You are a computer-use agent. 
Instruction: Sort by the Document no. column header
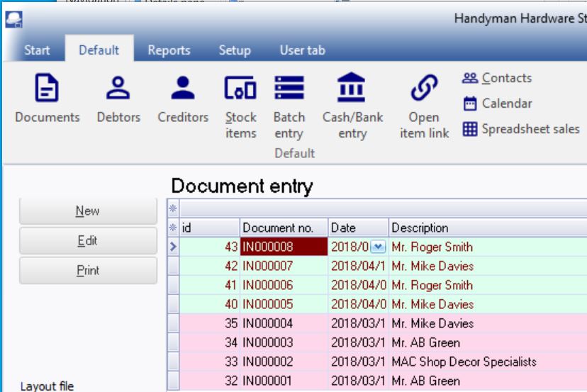point(284,228)
